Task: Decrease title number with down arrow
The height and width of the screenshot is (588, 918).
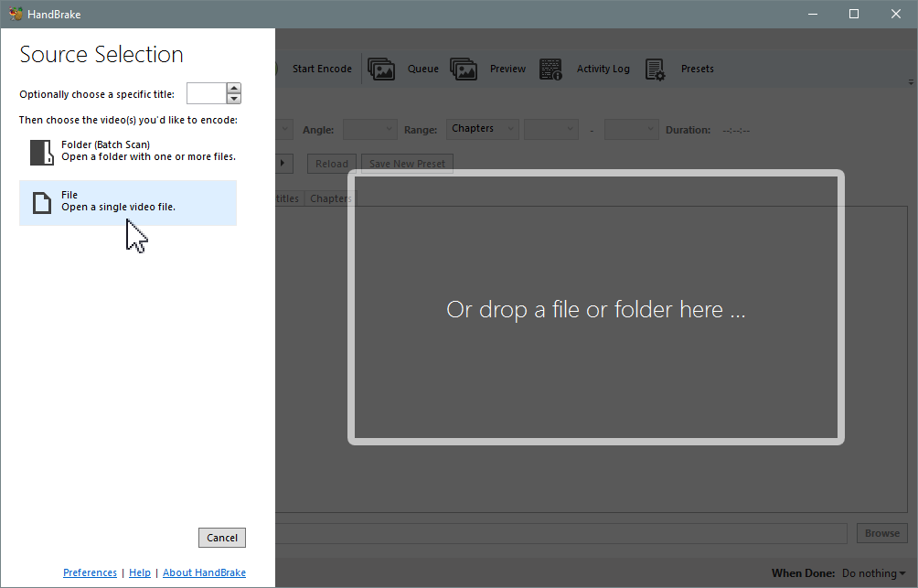Action: (233, 99)
